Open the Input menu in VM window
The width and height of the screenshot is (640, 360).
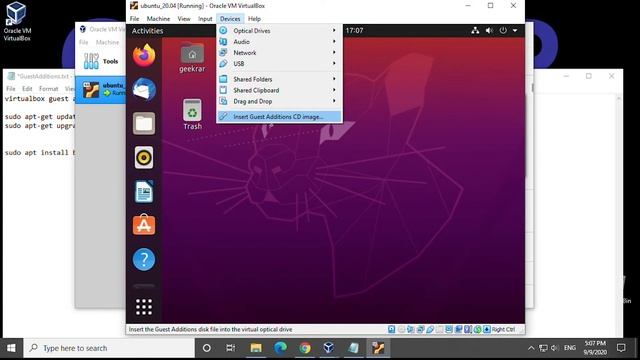205,19
